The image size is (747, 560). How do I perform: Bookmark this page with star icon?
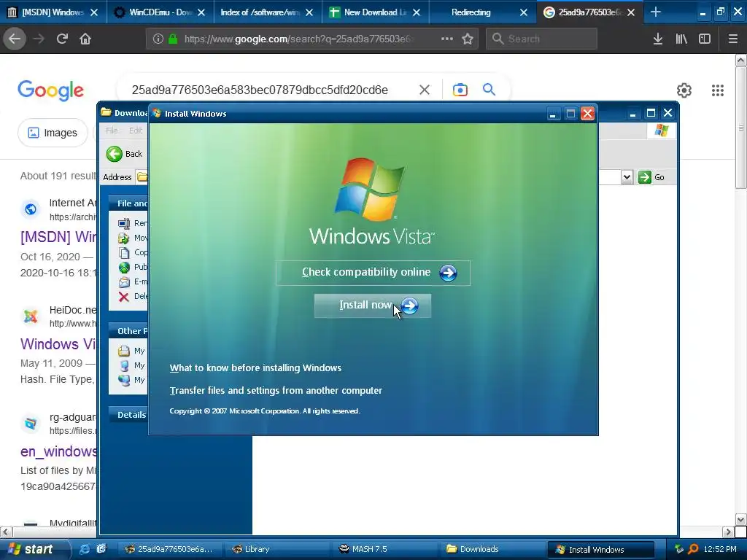[468, 39]
